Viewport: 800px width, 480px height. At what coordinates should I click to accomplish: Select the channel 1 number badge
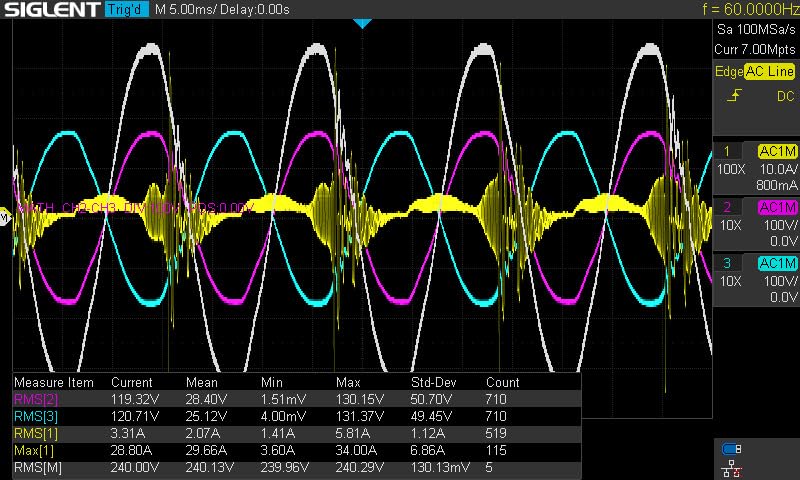pos(727,151)
